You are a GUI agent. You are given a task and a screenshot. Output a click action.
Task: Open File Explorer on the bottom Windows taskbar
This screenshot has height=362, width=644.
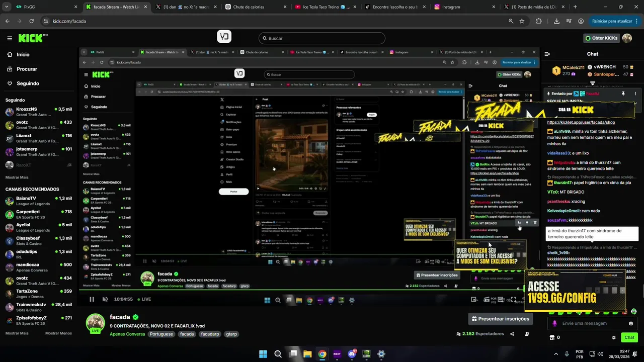[x=307, y=354]
